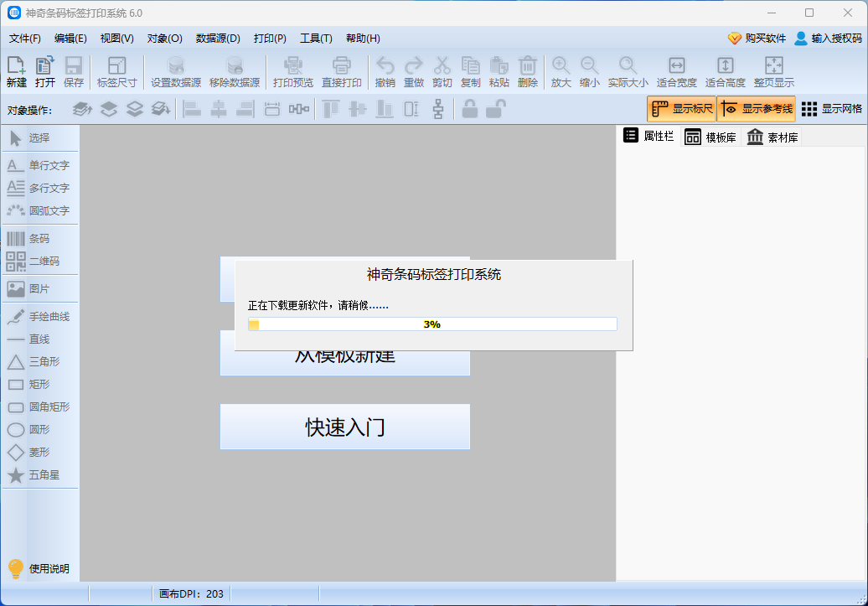The image size is (868, 606).
Task: Open the 文件(F) menu
Action: point(25,39)
